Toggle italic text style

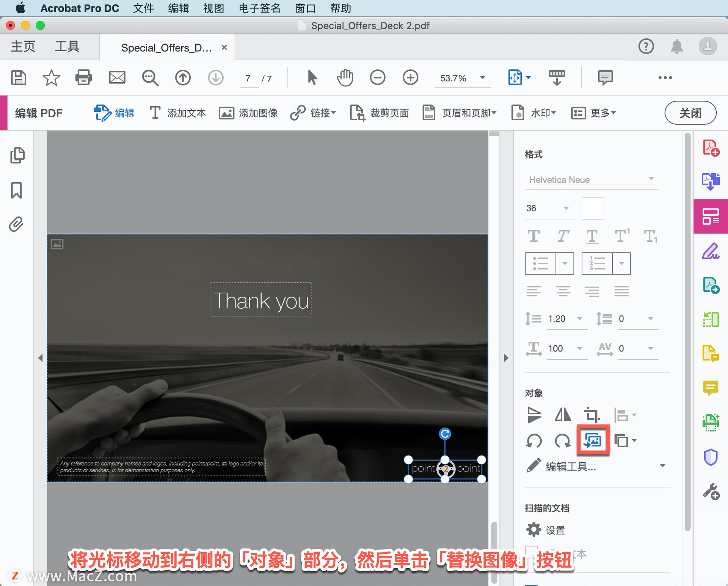coord(563,236)
